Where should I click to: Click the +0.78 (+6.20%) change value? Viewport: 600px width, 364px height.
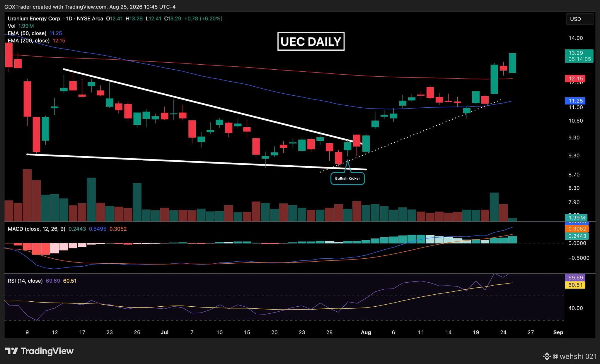point(203,18)
